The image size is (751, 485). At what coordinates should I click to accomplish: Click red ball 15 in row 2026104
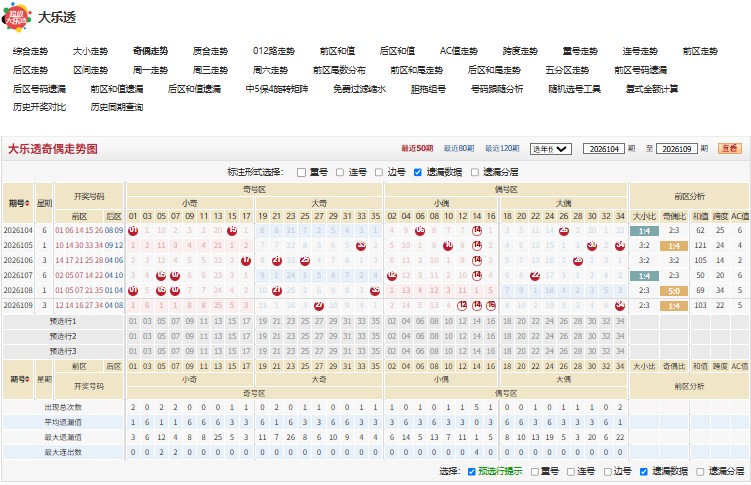pyautogui.click(x=232, y=231)
